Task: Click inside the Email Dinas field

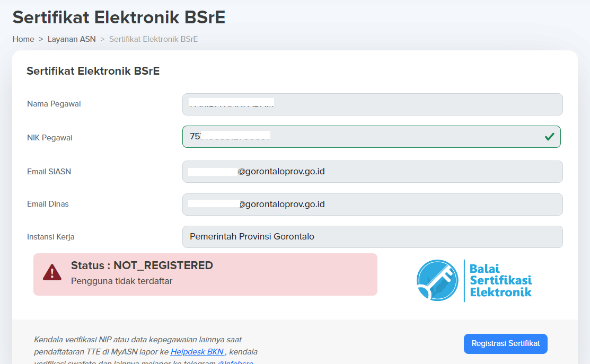Action: pyautogui.click(x=373, y=205)
